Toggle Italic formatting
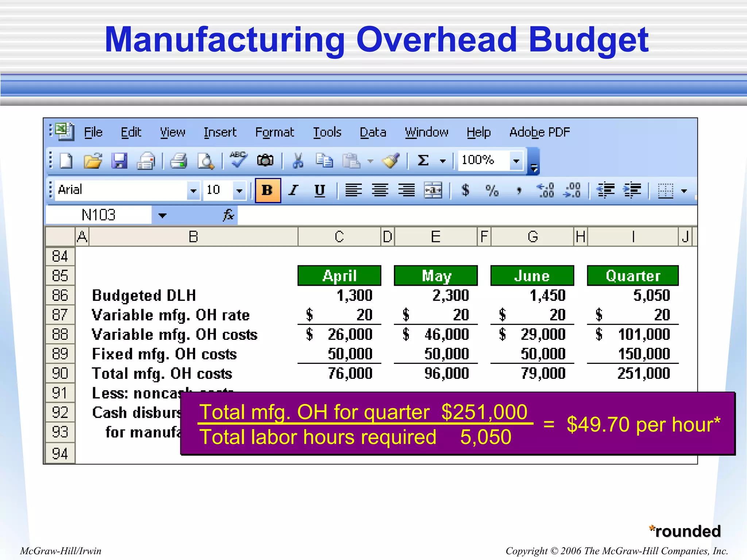The width and height of the screenshot is (747, 560). point(293,190)
